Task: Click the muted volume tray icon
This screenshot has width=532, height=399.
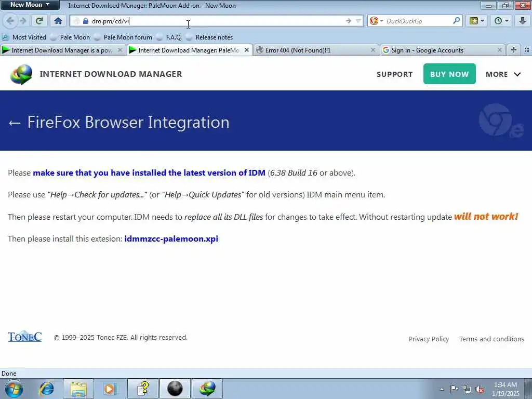Action: (480, 390)
